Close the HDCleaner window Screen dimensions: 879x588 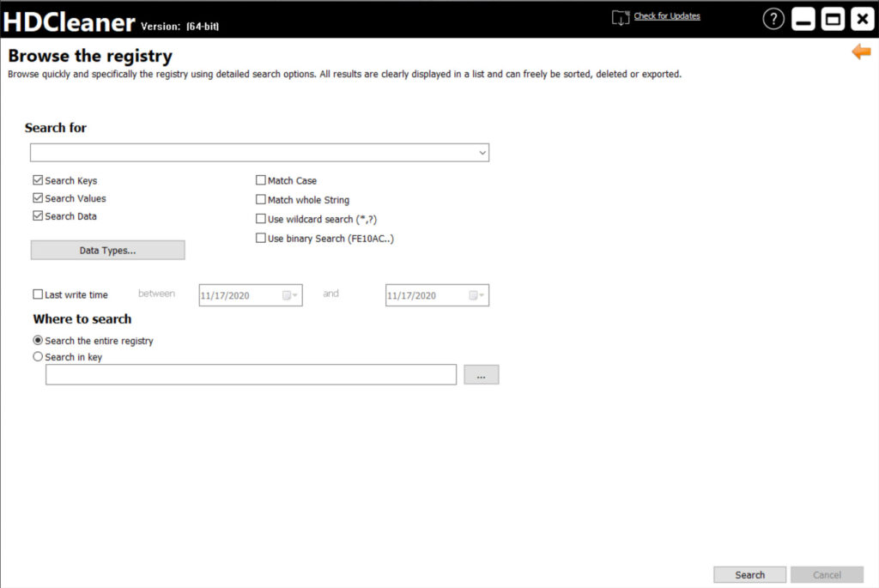point(862,19)
